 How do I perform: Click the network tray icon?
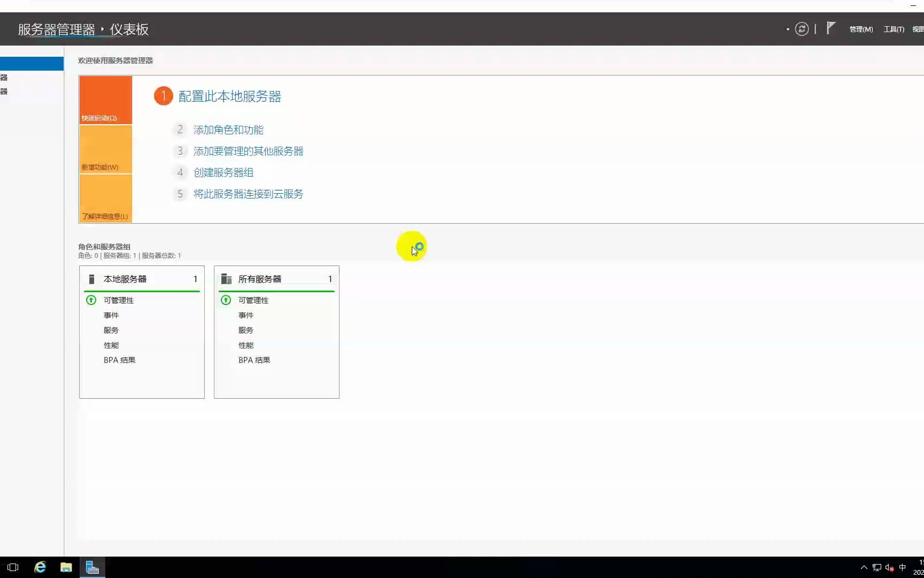877,567
